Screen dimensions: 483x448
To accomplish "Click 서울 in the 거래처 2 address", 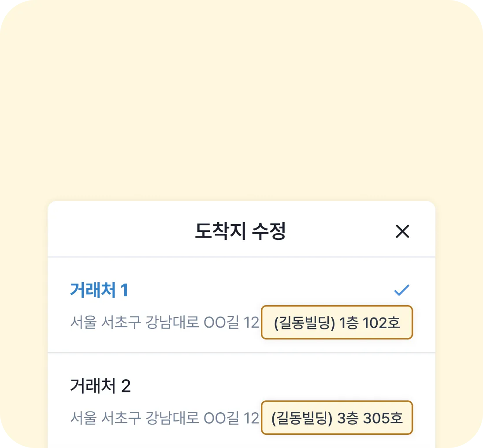I will (x=84, y=418).
